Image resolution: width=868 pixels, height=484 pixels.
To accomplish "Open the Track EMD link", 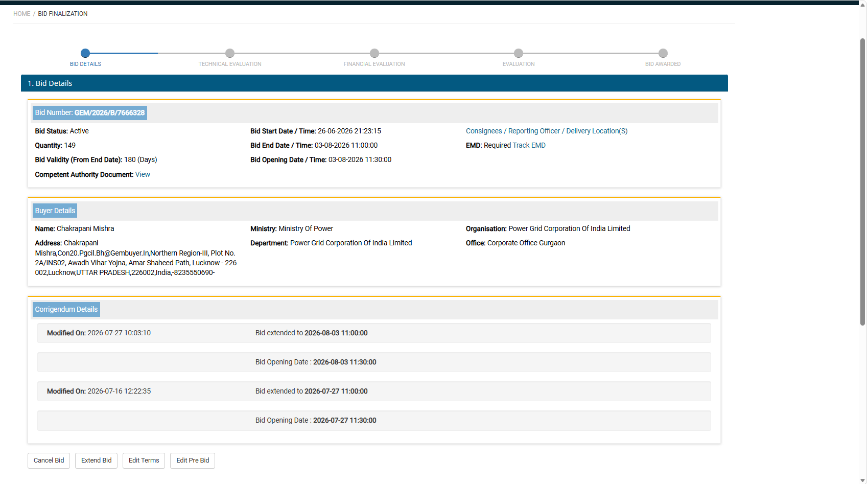I will click(x=529, y=145).
